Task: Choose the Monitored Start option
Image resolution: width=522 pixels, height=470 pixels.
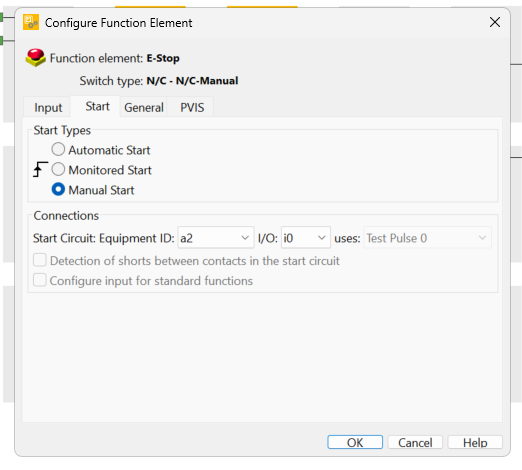Action: point(58,169)
